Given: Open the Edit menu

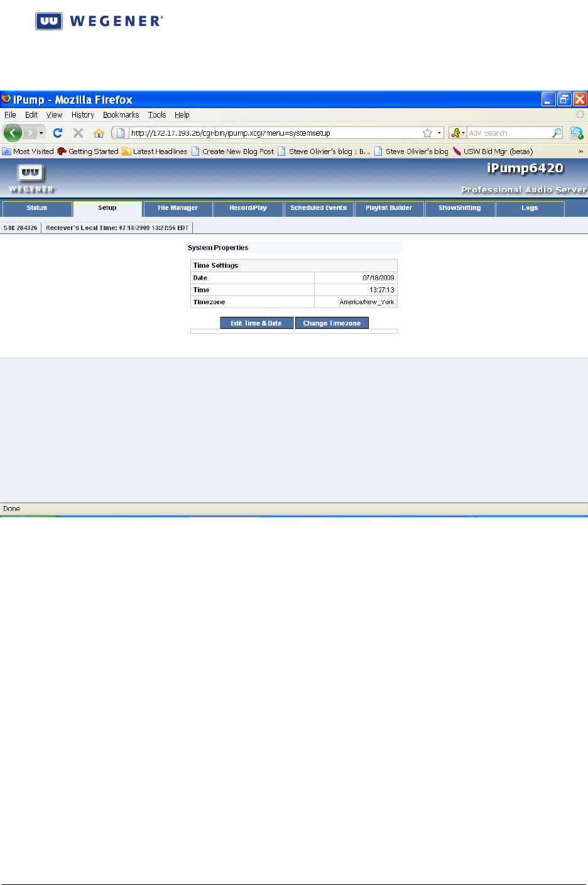Looking at the screenshot, I should tap(31, 115).
